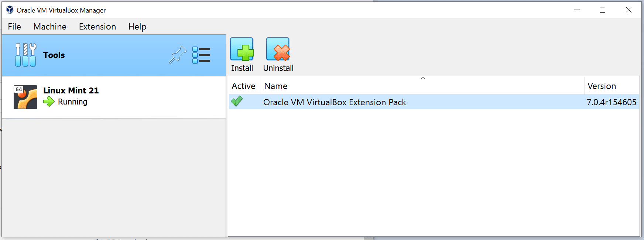Open the Tools list menu icon

pyautogui.click(x=201, y=55)
